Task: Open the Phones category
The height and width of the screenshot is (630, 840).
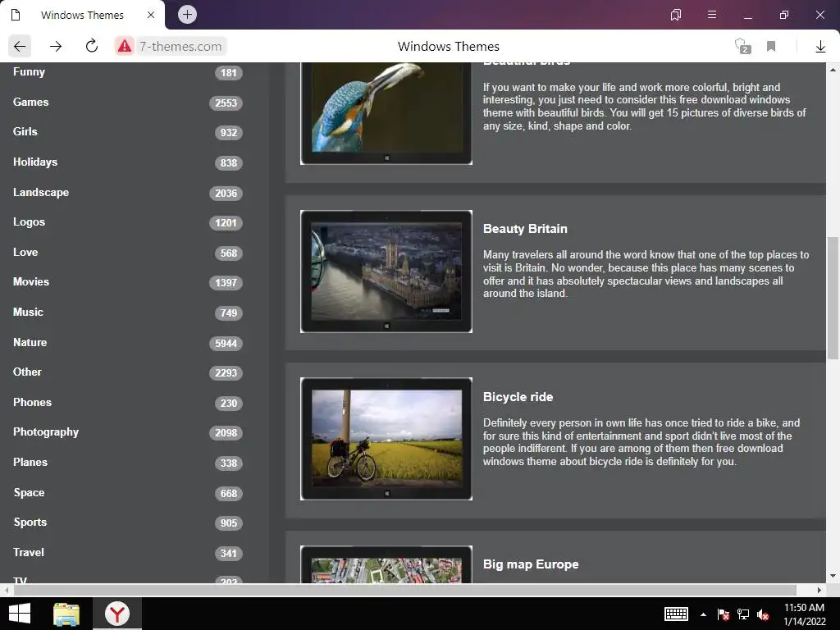Action: point(32,402)
